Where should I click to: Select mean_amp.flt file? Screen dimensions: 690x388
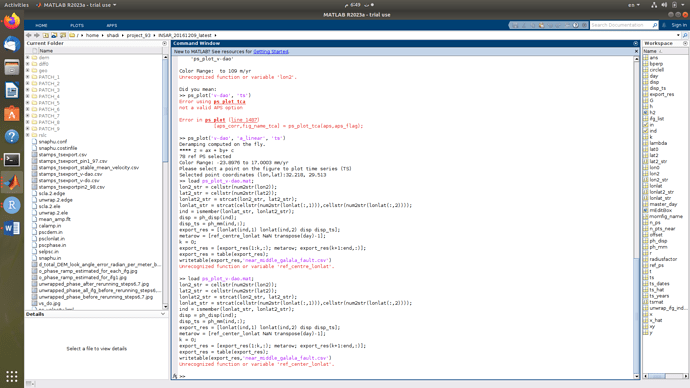54,219
